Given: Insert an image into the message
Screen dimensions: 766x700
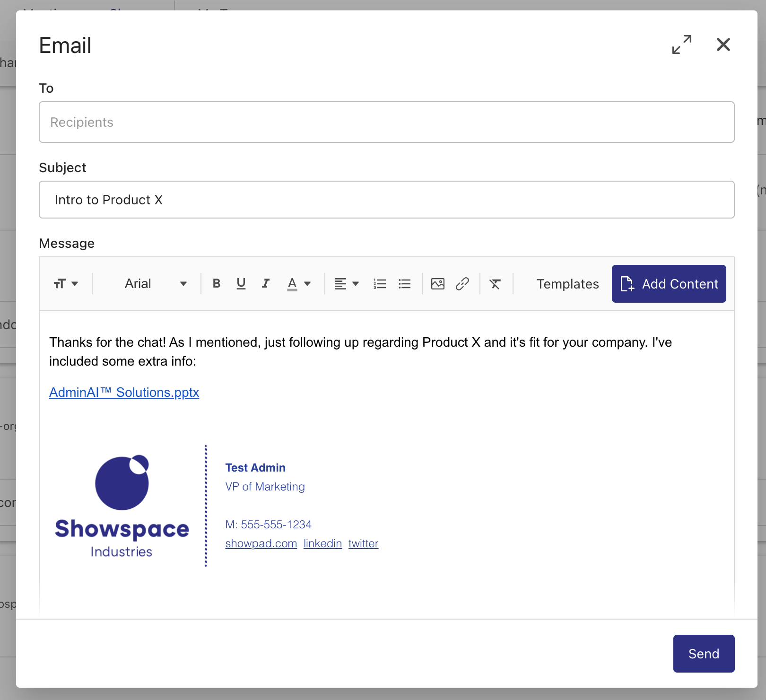Looking at the screenshot, I should [437, 284].
